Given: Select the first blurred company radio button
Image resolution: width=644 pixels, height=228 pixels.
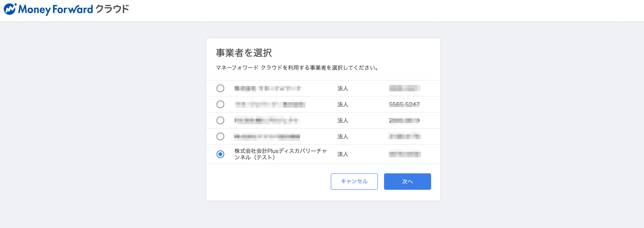Looking at the screenshot, I should pyautogui.click(x=220, y=88).
